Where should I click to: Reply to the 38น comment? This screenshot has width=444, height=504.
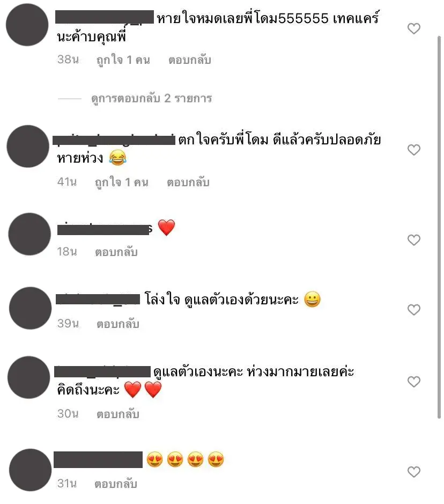click(x=190, y=60)
